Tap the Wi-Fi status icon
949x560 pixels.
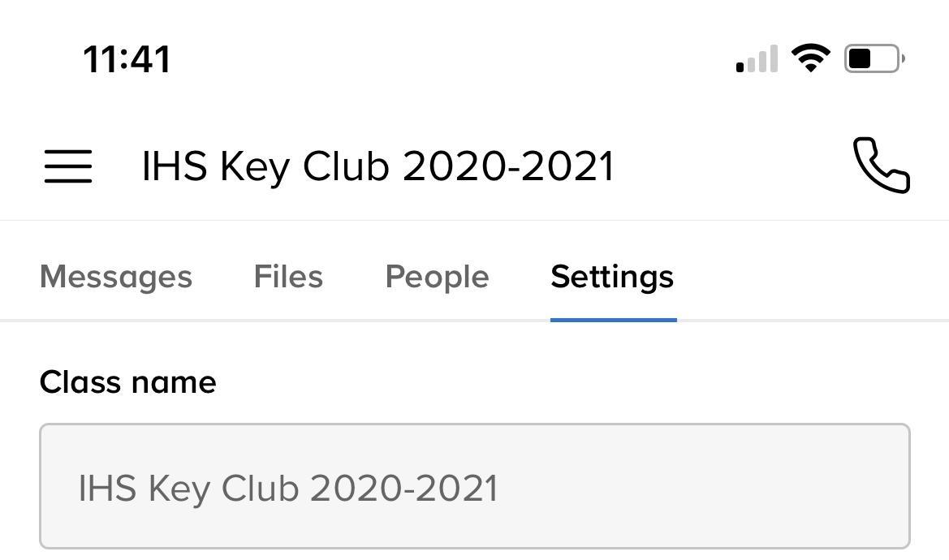coord(810,58)
